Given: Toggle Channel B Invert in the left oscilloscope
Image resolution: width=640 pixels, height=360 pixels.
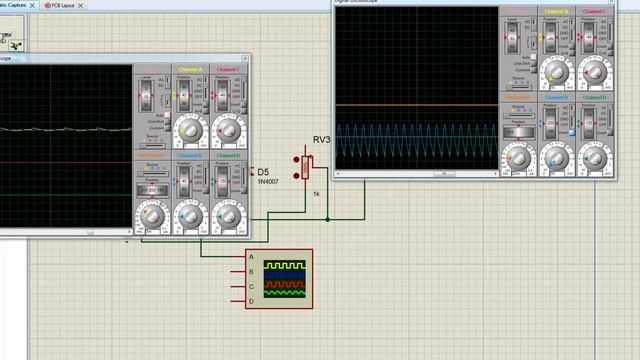Looking at the screenshot, I should [x=206, y=191].
